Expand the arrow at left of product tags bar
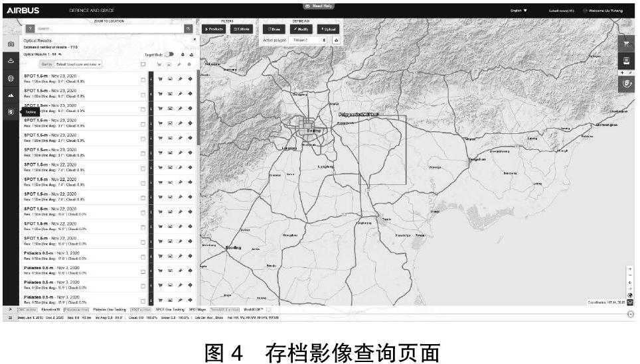The height and width of the screenshot is (364, 640). coord(10,310)
